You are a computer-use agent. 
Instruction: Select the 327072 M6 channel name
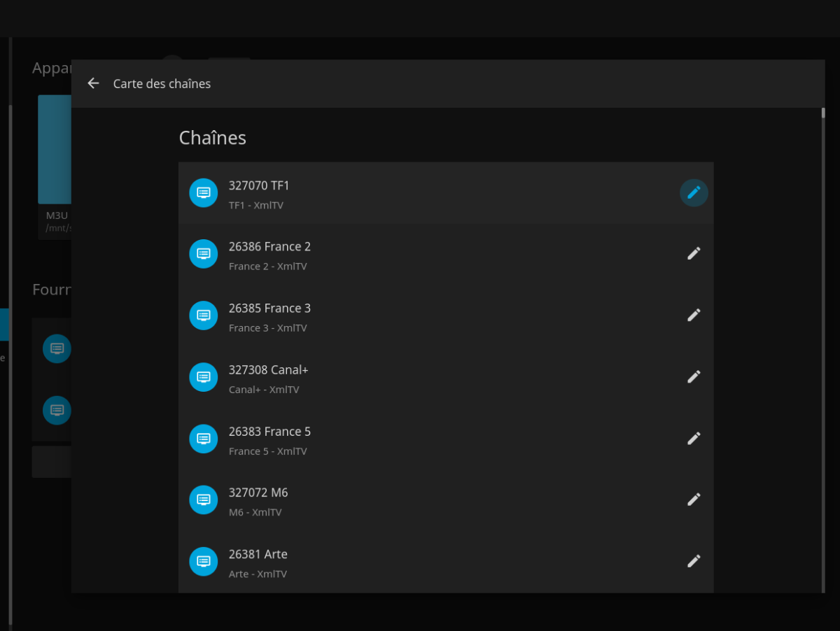(x=258, y=492)
